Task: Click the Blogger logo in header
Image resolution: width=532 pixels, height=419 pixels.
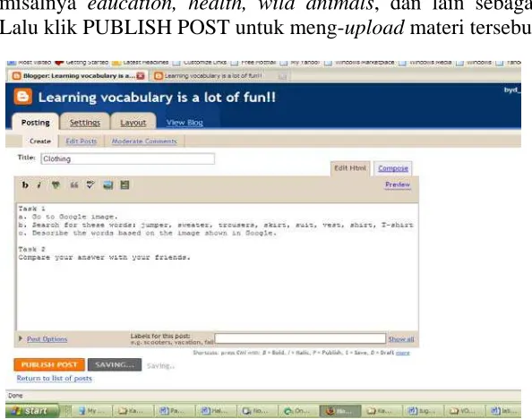Action: [22, 97]
